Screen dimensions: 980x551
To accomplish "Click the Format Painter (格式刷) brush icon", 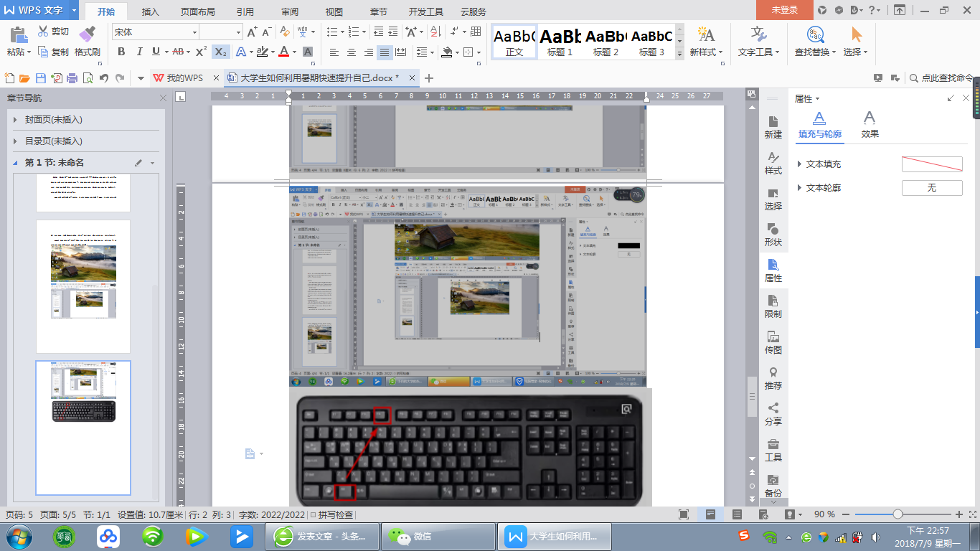I will [x=87, y=34].
